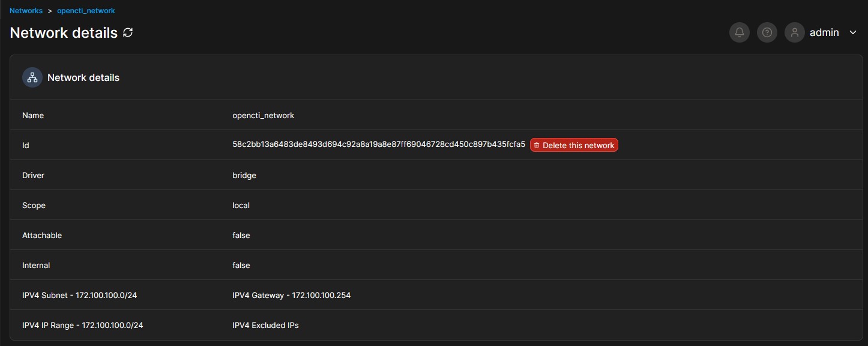Image resolution: width=868 pixels, height=346 pixels.
Task: Click the Network details page heading
Action: click(x=64, y=33)
